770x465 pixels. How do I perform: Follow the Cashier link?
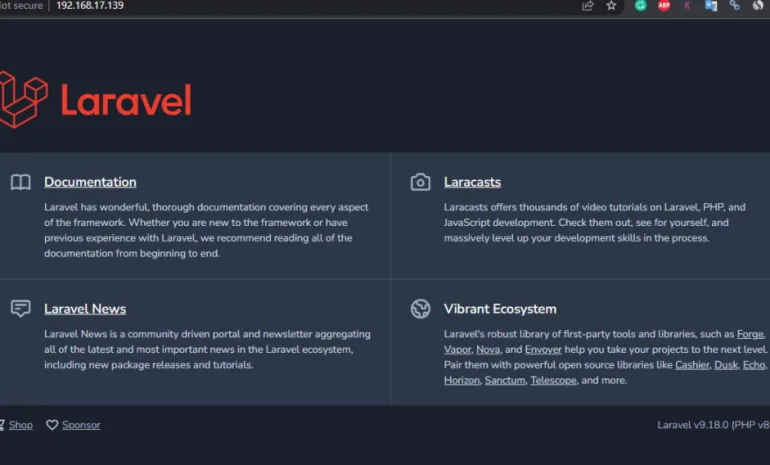point(692,365)
